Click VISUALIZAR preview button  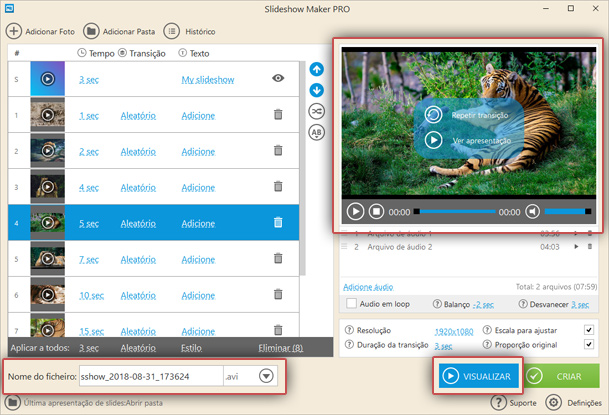click(478, 376)
